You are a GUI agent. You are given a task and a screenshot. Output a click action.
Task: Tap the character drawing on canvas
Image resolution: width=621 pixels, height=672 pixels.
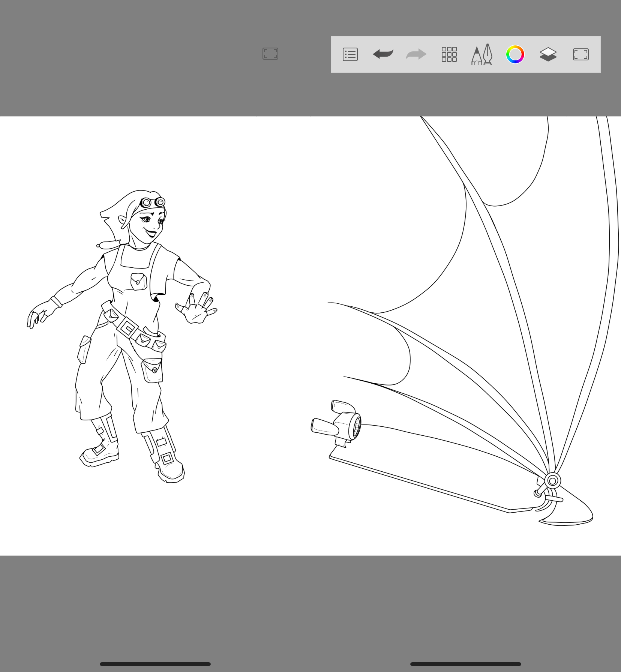pyautogui.click(x=122, y=336)
